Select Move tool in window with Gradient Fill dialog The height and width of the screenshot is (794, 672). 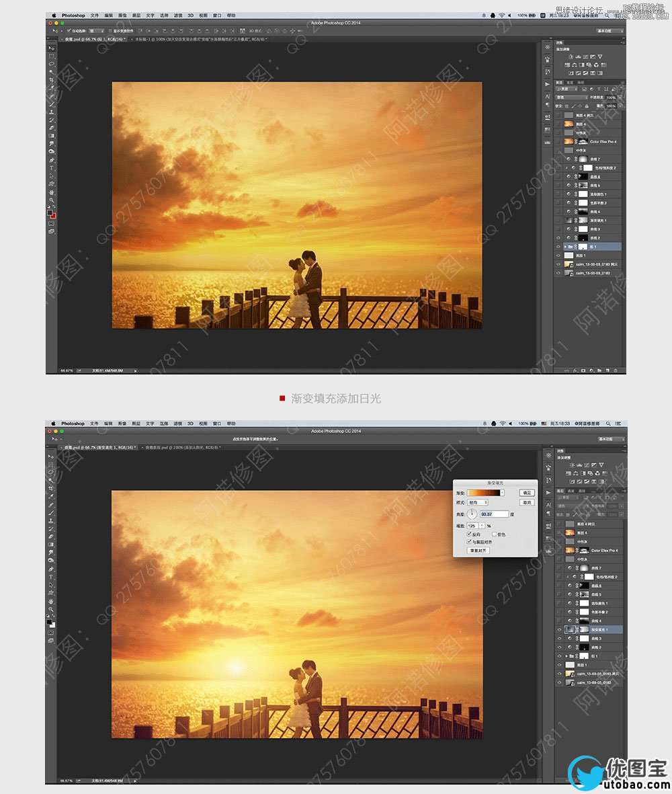(52, 457)
